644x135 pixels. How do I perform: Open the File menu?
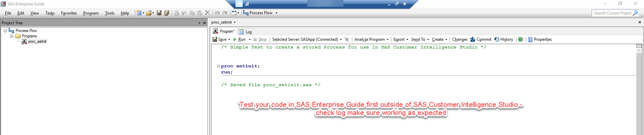click(8, 13)
